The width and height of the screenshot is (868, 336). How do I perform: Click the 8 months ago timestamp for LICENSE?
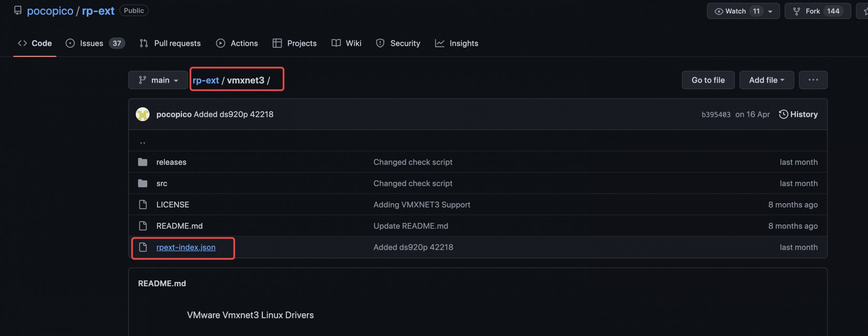point(793,204)
